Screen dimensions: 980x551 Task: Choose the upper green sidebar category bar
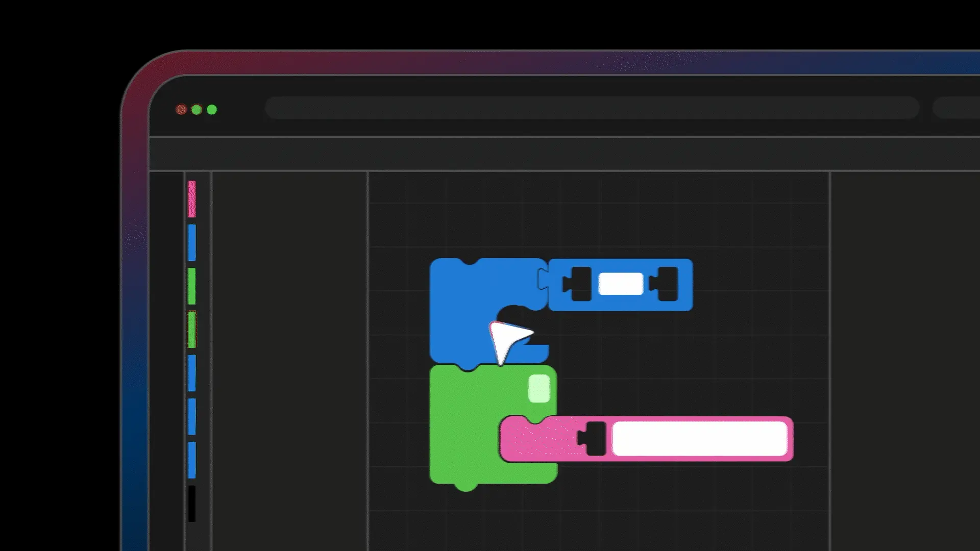pos(192,286)
